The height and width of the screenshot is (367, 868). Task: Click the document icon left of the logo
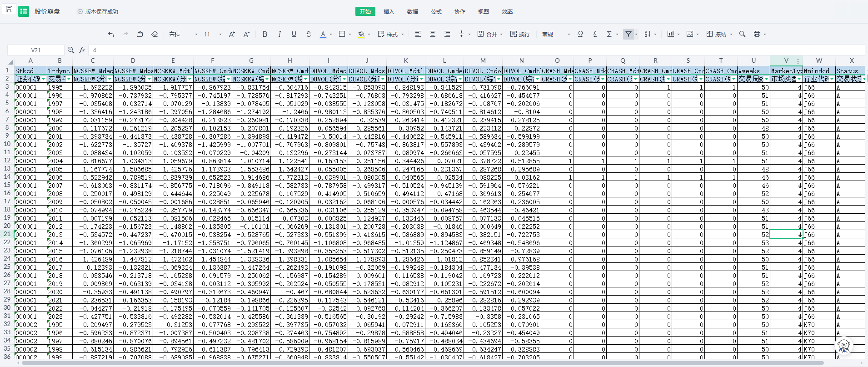point(9,9)
